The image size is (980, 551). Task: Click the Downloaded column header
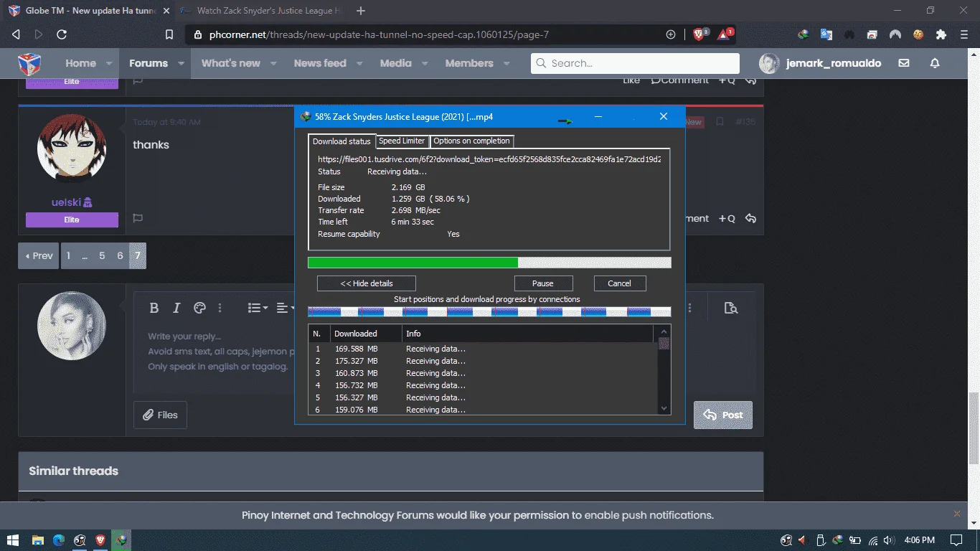pyautogui.click(x=366, y=334)
